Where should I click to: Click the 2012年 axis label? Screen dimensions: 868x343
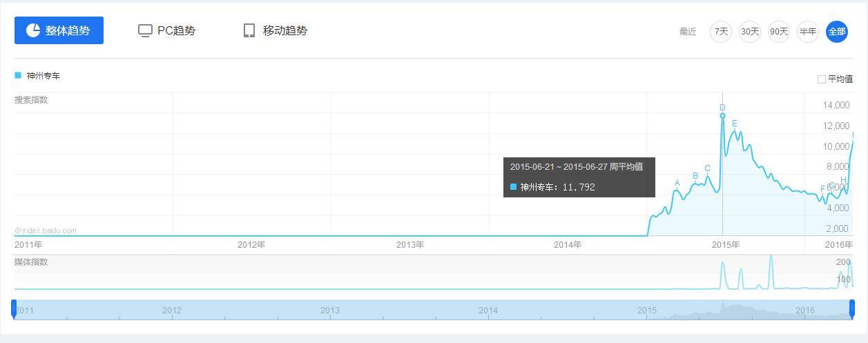251,245
